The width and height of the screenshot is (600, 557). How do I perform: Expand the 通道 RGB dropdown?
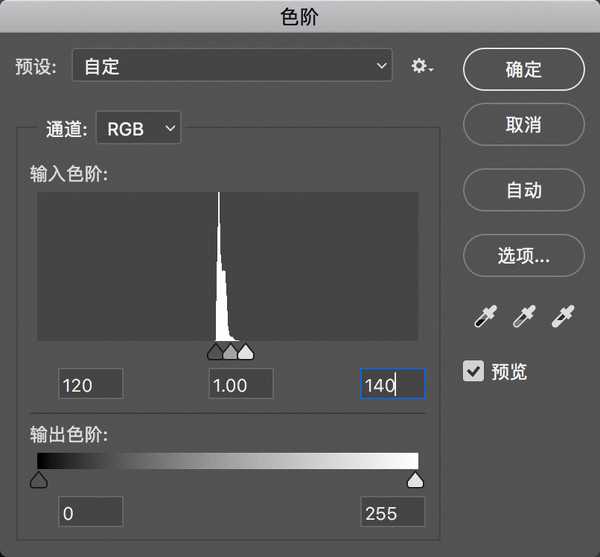tap(138, 127)
